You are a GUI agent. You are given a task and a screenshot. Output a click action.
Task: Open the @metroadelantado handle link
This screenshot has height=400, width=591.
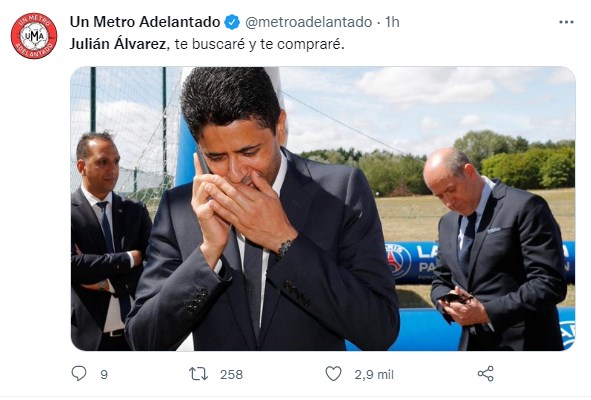coord(308,22)
